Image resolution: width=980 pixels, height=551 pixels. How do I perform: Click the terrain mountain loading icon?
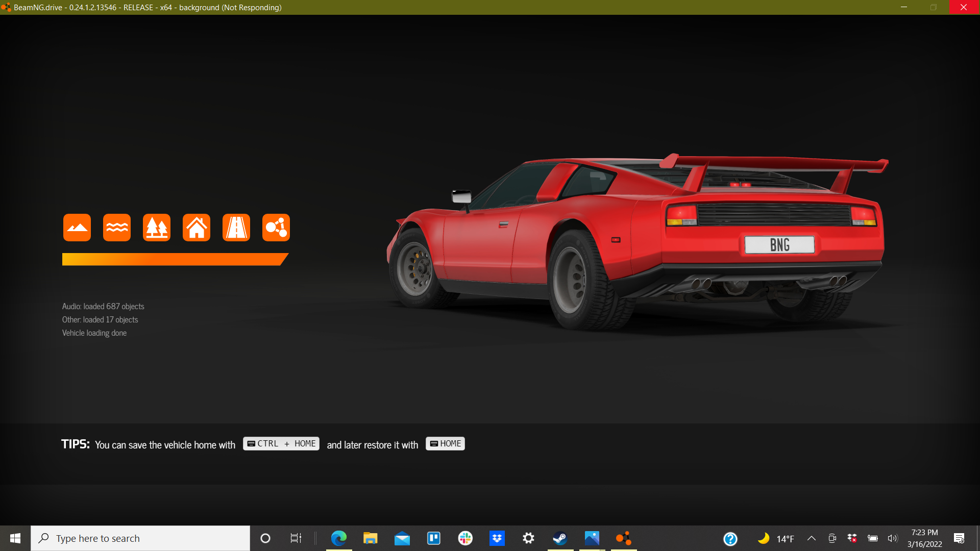click(x=77, y=228)
